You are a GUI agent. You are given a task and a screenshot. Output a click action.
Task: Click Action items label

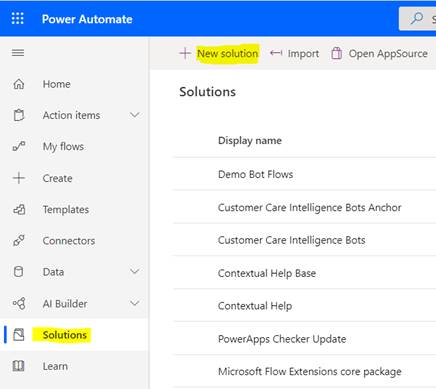coord(71,115)
